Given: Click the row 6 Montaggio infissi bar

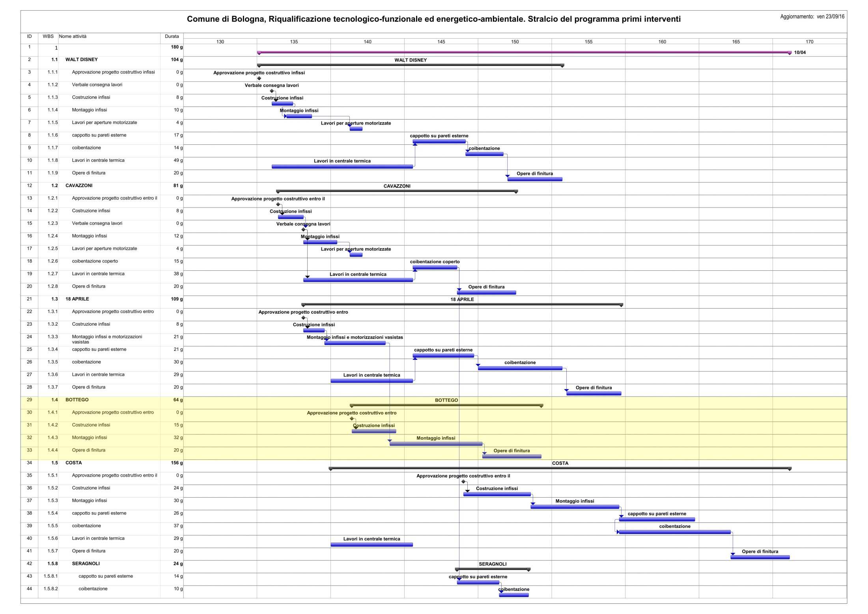Looking at the screenshot, I should click(x=299, y=116).
